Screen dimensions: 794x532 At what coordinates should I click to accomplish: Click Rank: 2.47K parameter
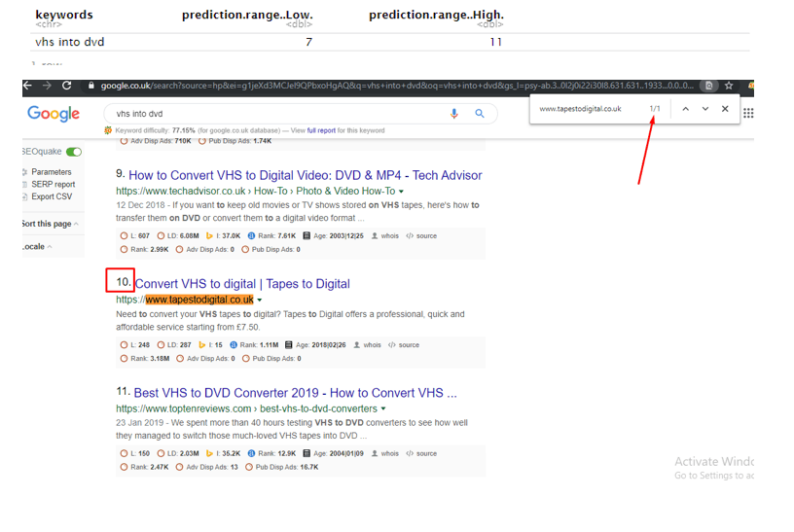(144, 467)
